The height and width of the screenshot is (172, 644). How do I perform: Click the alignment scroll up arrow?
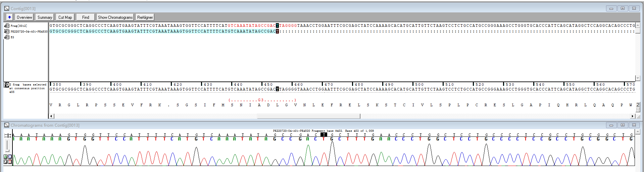coord(638,25)
